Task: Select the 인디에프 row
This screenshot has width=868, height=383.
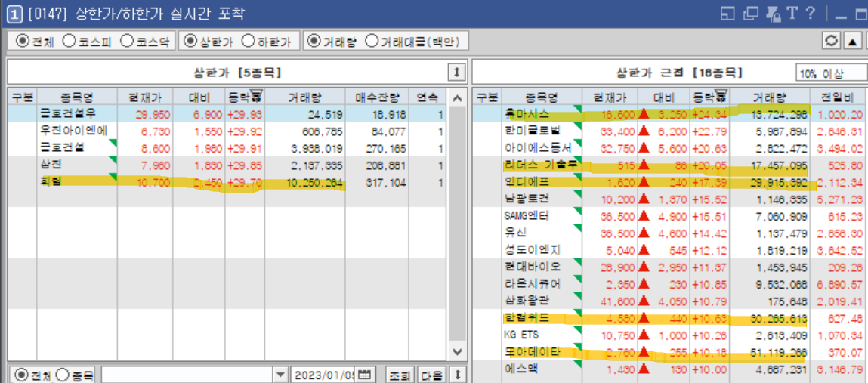Action: (x=670, y=182)
